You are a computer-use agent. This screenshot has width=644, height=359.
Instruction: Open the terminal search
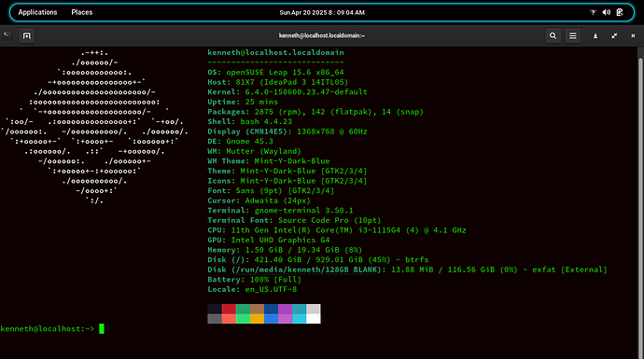(553, 35)
